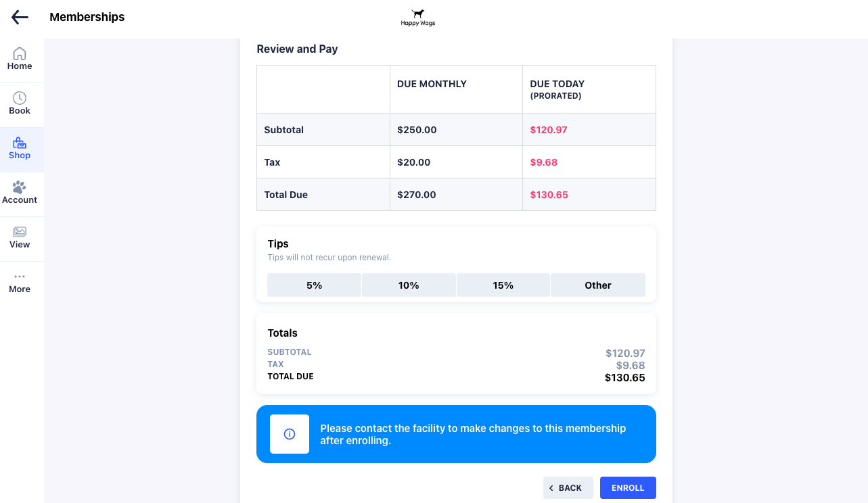Click the TOTAL DUE amount of $130.65
Screen dimensions: 868x503
[625, 378]
